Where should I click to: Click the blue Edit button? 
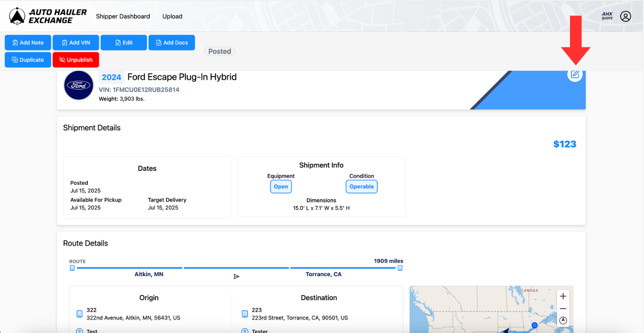124,43
